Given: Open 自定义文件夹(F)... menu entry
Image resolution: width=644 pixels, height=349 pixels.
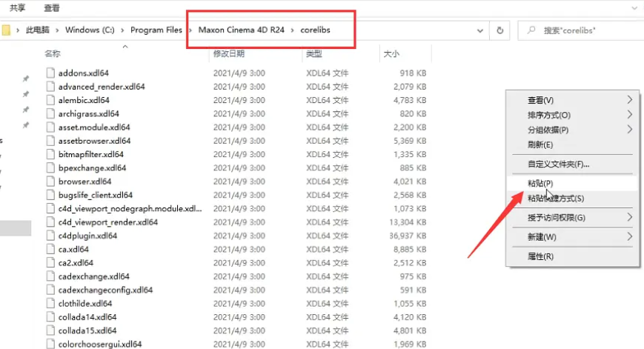Looking at the screenshot, I should tap(572, 164).
